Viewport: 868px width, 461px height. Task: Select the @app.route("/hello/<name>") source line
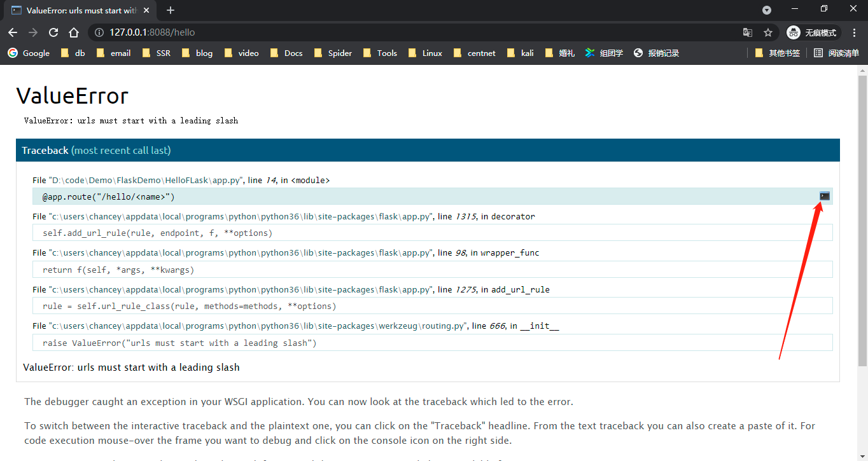(x=432, y=196)
